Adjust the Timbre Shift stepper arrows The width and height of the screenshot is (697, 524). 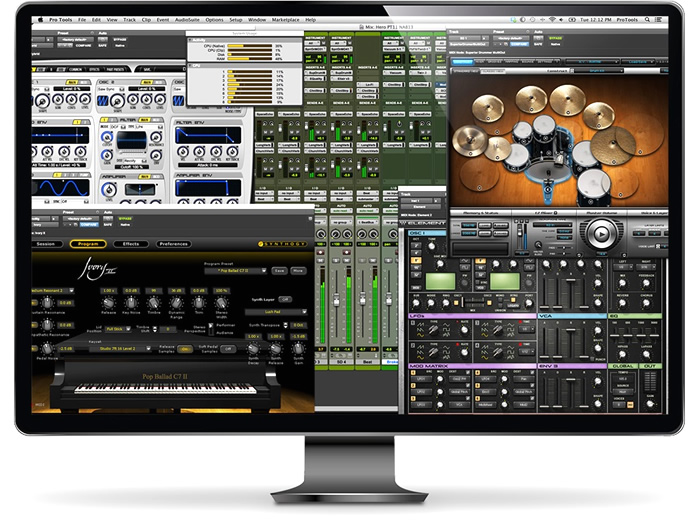pos(155,329)
